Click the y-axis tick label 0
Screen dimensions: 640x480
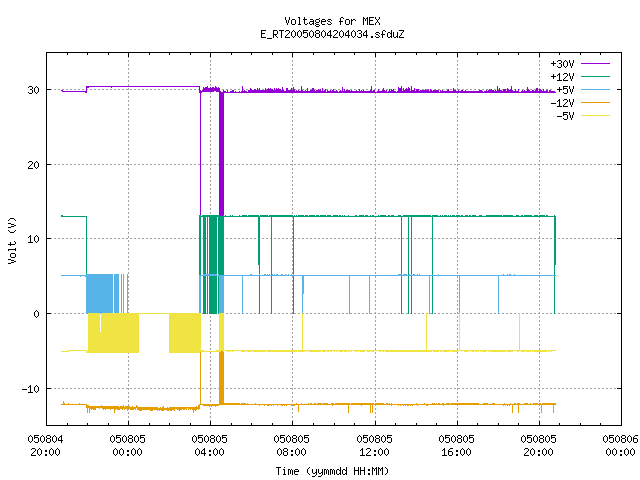coord(37,314)
